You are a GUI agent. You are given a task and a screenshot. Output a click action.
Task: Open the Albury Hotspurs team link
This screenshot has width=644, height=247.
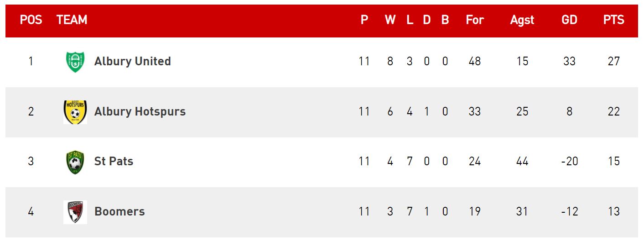coord(140,112)
